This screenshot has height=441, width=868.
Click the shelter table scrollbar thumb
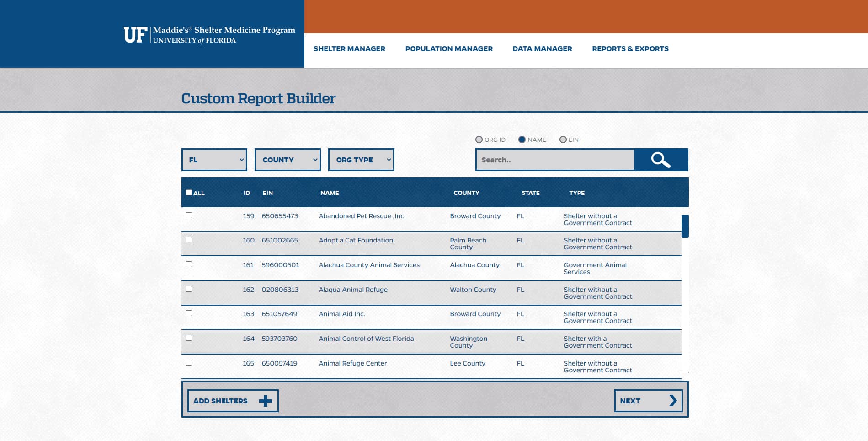click(x=685, y=226)
